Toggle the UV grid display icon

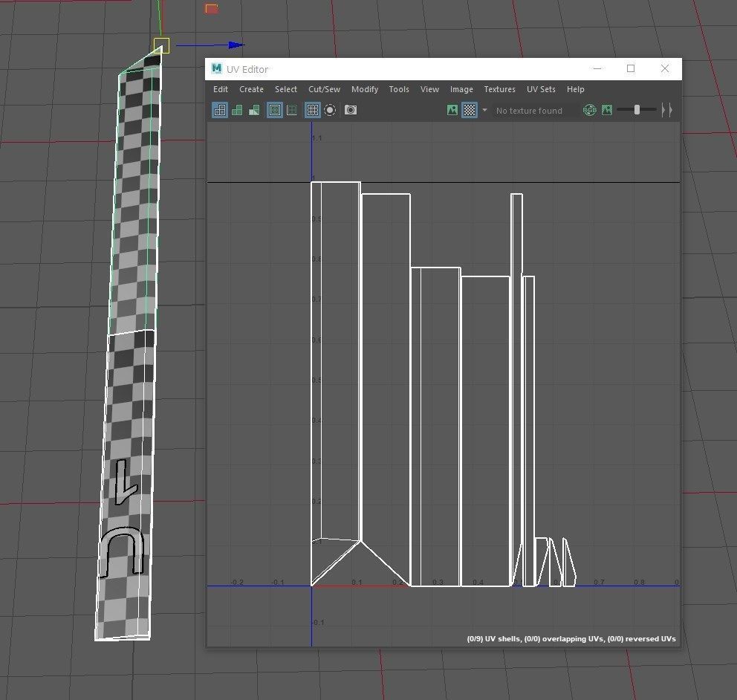pos(312,110)
